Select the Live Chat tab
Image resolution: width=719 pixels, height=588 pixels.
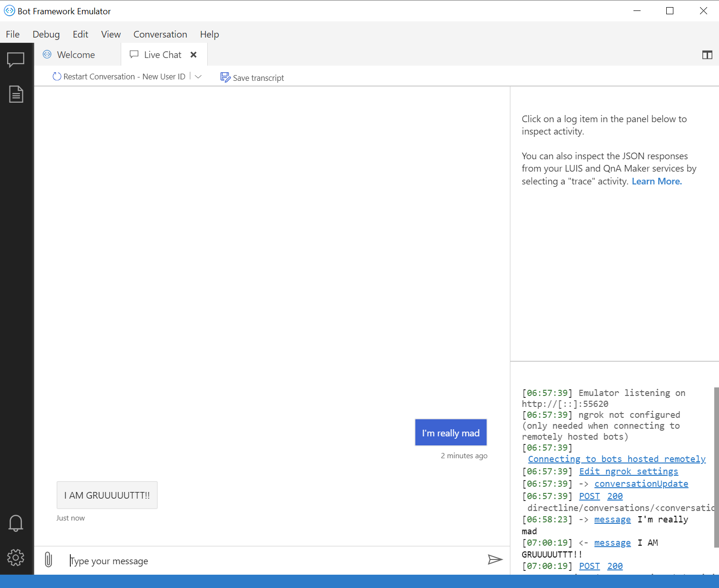pyautogui.click(x=164, y=55)
